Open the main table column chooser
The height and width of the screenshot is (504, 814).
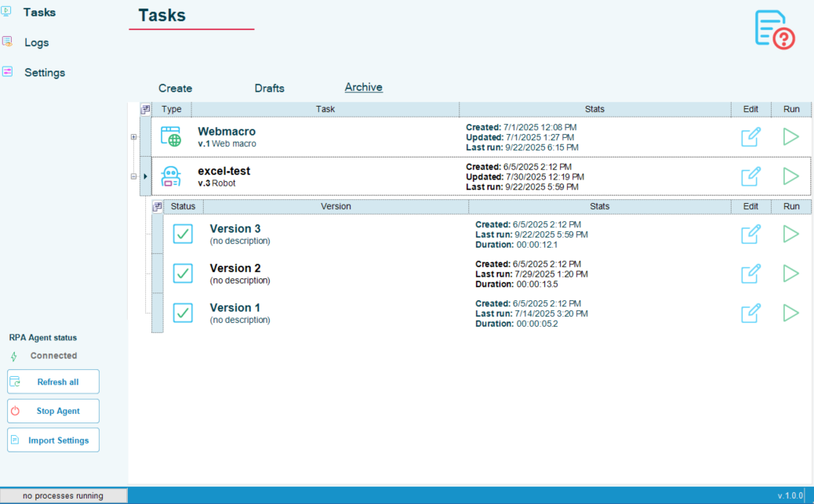145,110
